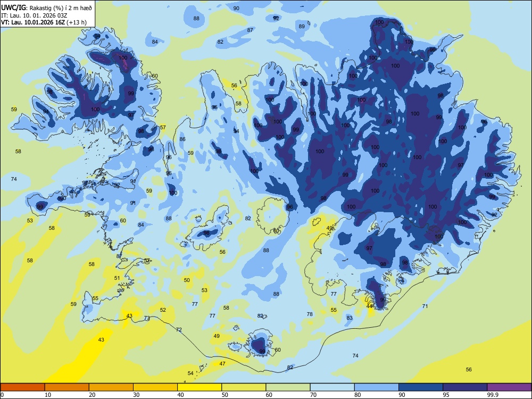Click the legend tick label "40"
Viewport: 532px width, 399px height.
[180, 395]
